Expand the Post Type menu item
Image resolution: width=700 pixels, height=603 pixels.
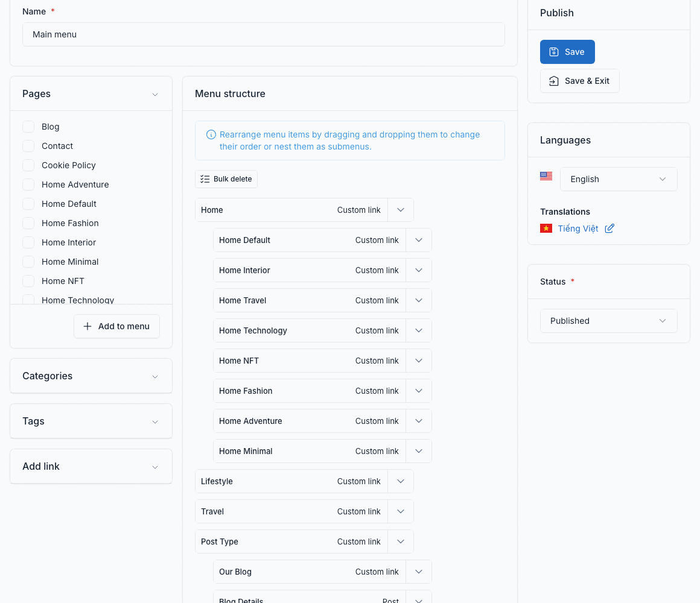point(401,542)
